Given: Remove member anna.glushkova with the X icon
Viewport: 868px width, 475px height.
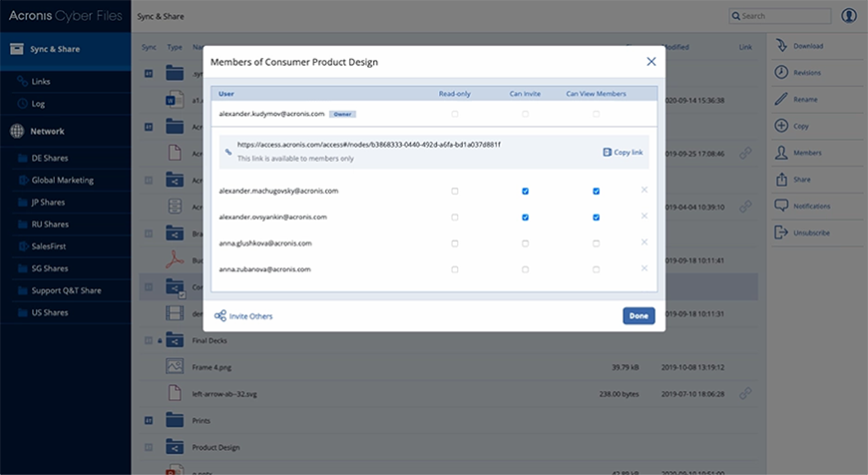Looking at the screenshot, I should (x=645, y=241).
